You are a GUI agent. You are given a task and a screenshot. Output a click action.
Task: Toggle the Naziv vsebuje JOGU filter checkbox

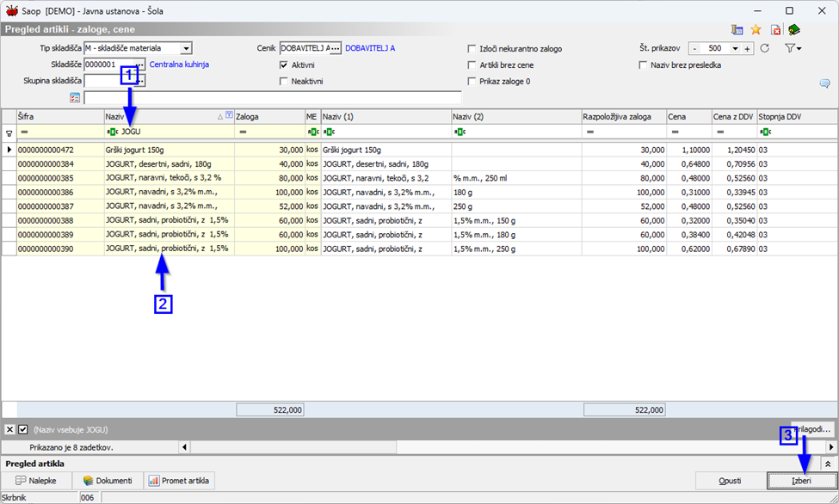point(23,430)
